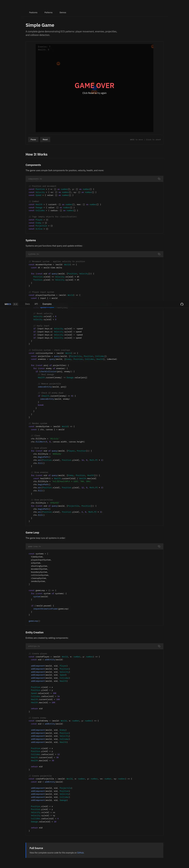Click the bitECS logo in the navbar
Viewport: 189px width, 868px height.
coord(8,304)
